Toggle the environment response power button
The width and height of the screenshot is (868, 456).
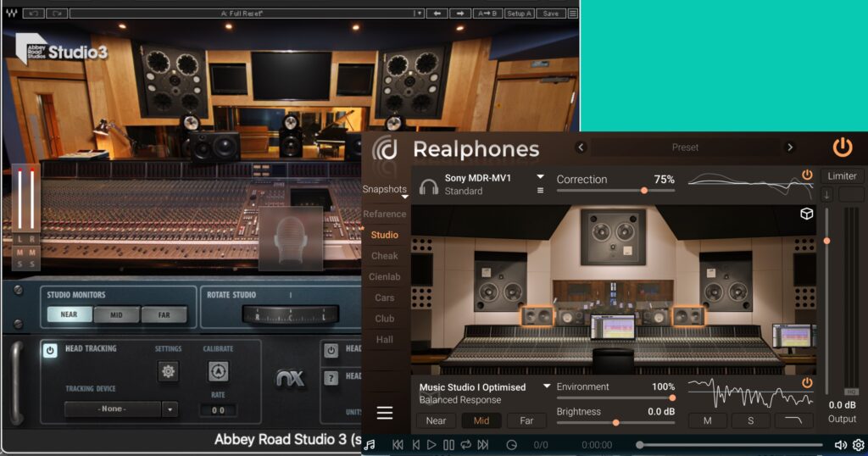pos(807,383)
